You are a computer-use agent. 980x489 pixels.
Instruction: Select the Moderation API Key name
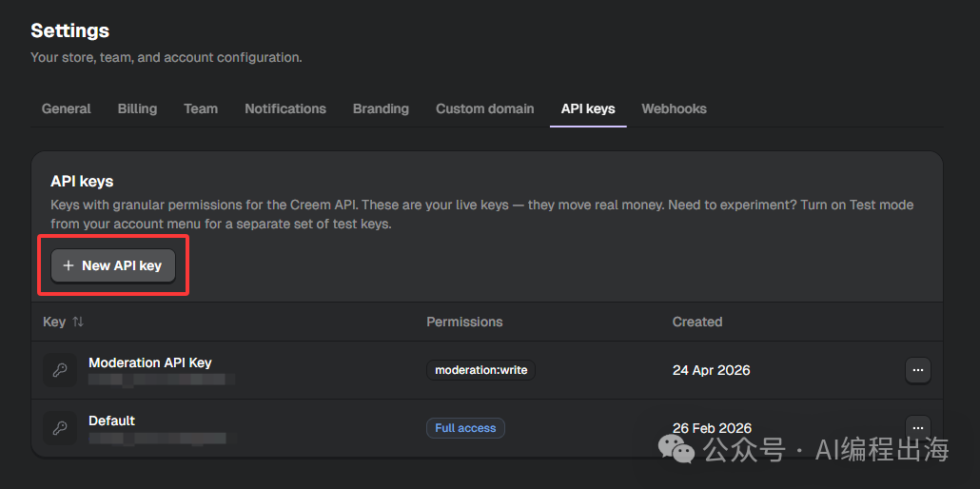tap(150, 362)
